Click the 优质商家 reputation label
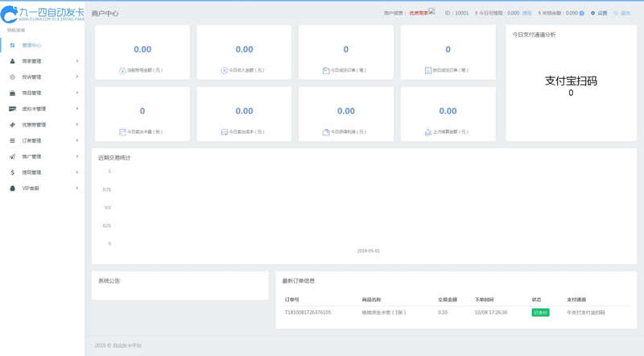The height and width of the screenshot is (356, 644). pyautogui.click(x=419, y=13)
